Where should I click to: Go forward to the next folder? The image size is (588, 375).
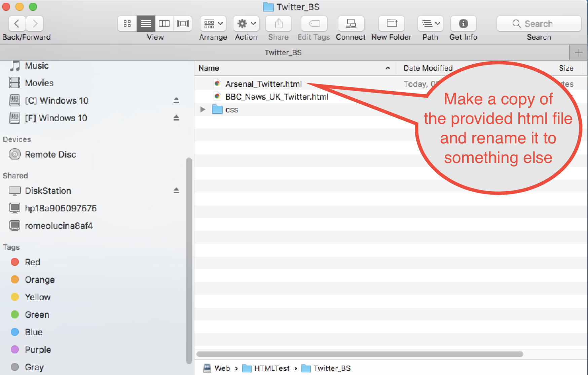(35, 24)
